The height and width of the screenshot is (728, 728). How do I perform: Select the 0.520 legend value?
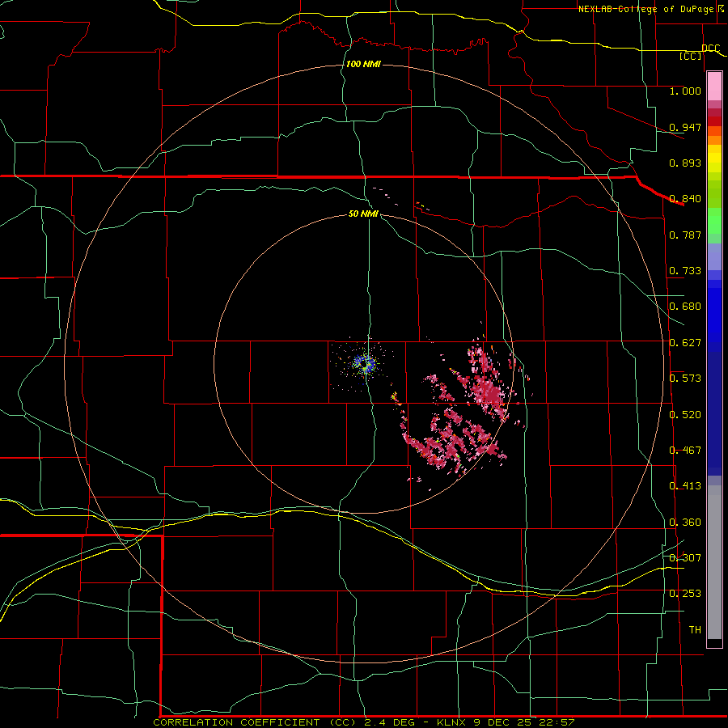685,414
